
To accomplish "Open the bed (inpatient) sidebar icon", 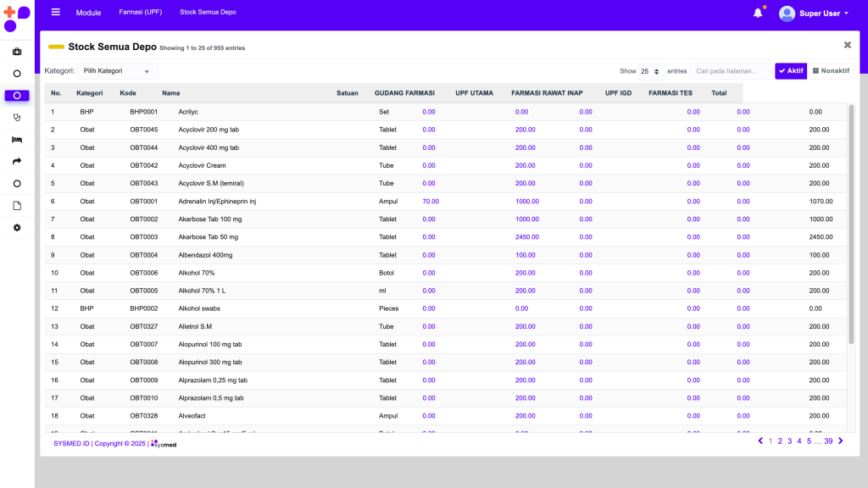I will click(x=17, y=140).
